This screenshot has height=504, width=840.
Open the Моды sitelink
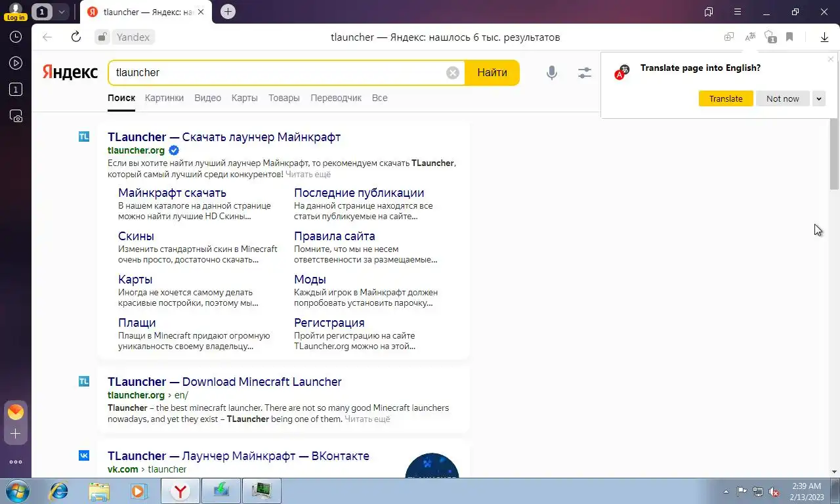click(310, 280)
